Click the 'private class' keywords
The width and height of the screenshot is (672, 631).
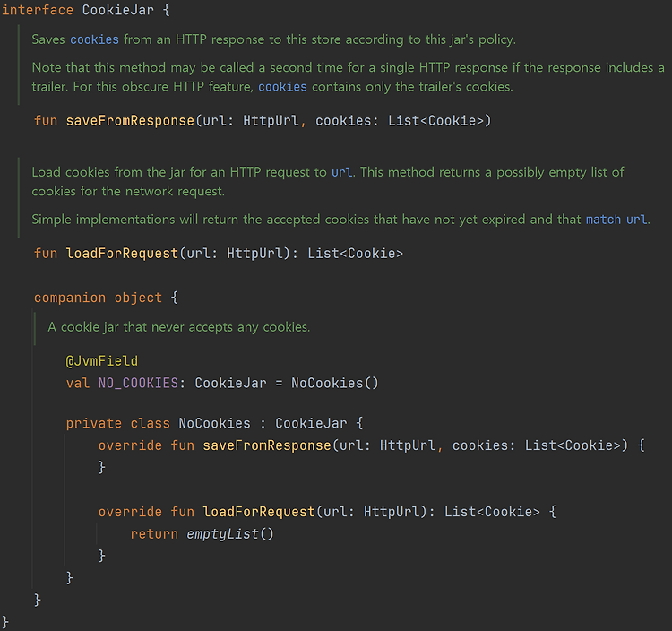click(118, 424)
